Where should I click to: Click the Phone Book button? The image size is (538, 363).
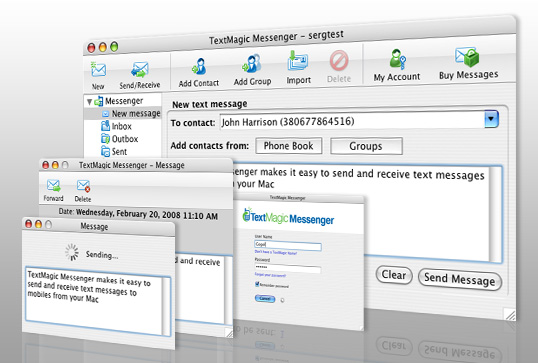(x=289, y=146)
